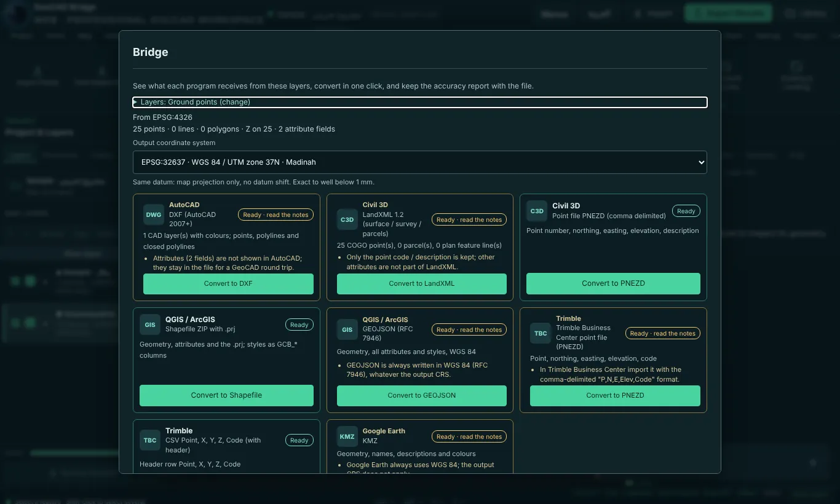Click Convert to PNEZD on the Trimble card
840x504 pixels.
pos(615,396)
